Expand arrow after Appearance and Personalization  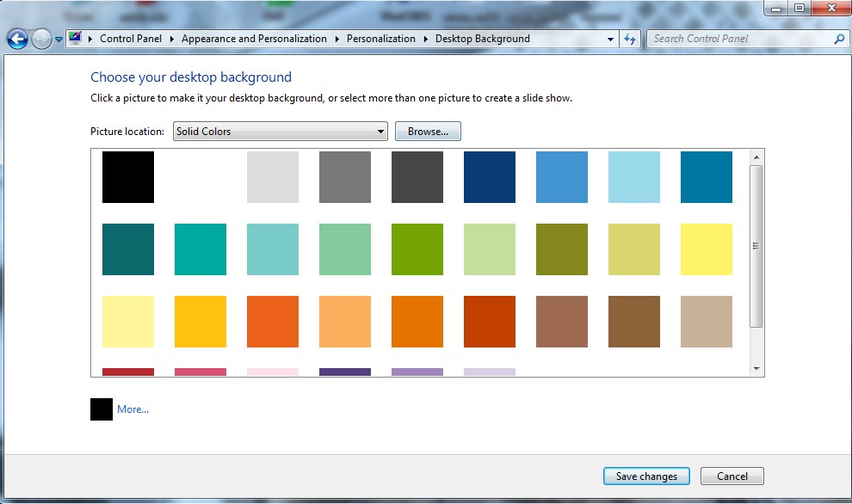pos(336,39)
